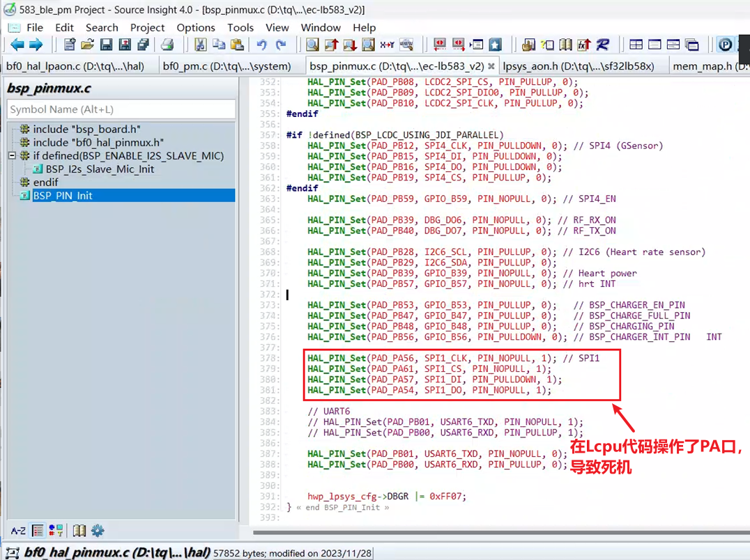Click the Bookmark star icon

[495, 45]
